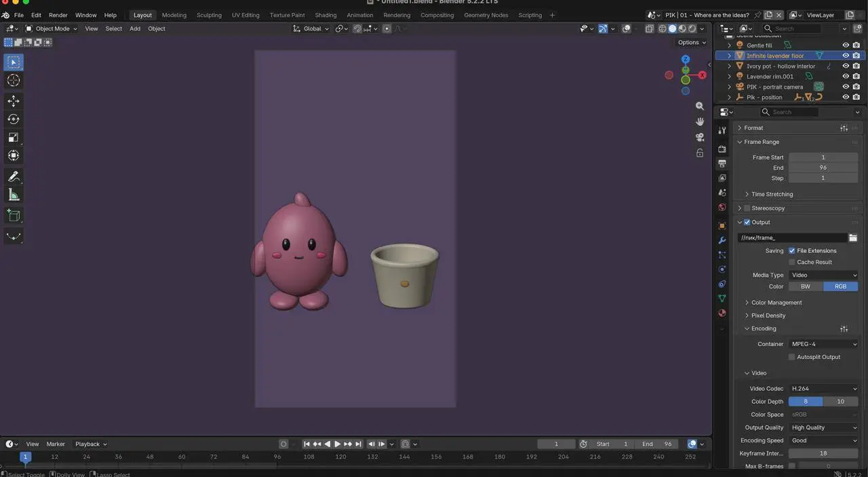
Task: Activate the Scale tool
Action: 14,138
